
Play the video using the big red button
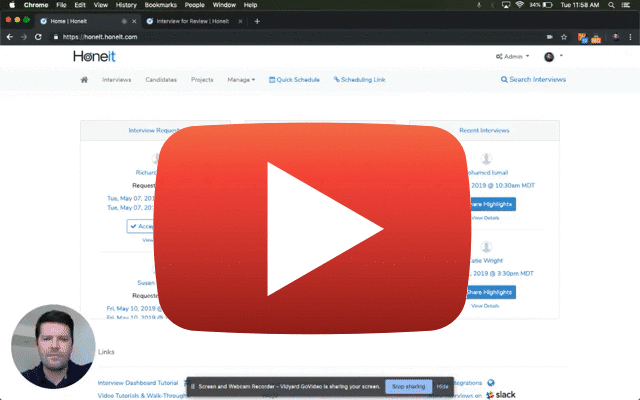313,228
